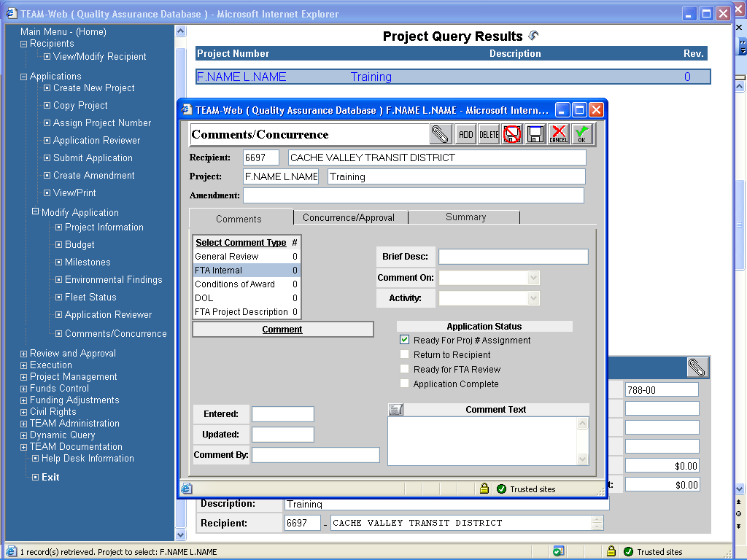Open the Activity dropdown
The height and width of the screenshot is (560, 747).
(533, 298)
